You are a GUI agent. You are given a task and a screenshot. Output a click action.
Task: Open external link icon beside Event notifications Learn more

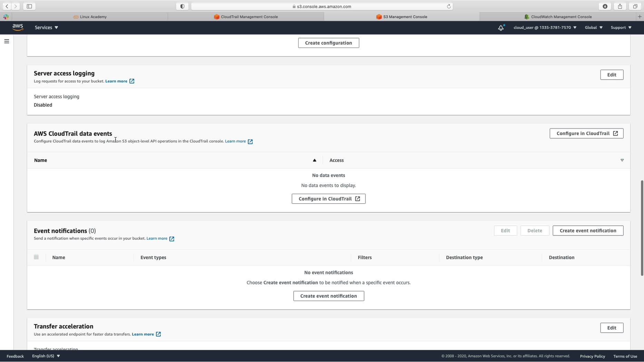pyautogui.click(x=172, y=239)
